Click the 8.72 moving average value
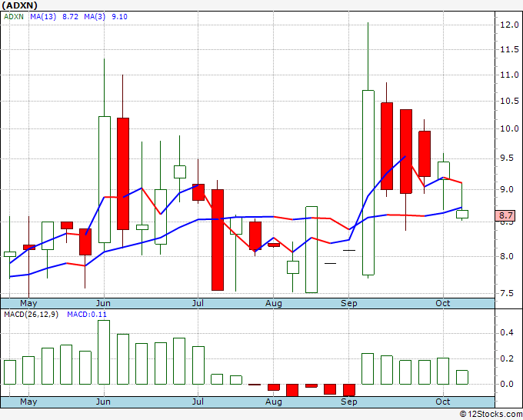Image resolution: width=523 pixels, height=420 pixels. click(x=70, y=17)
